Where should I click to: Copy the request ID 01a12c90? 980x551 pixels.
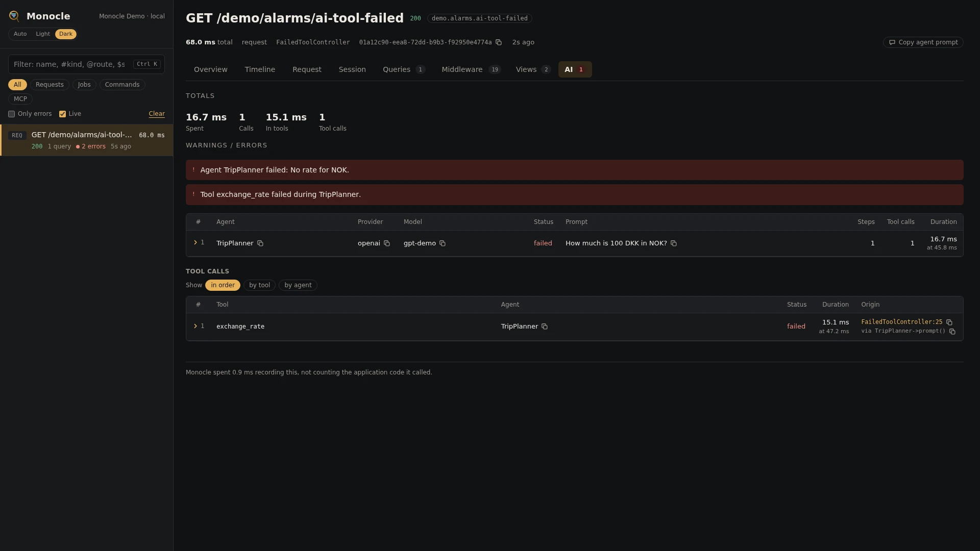(x=499, y=42)
